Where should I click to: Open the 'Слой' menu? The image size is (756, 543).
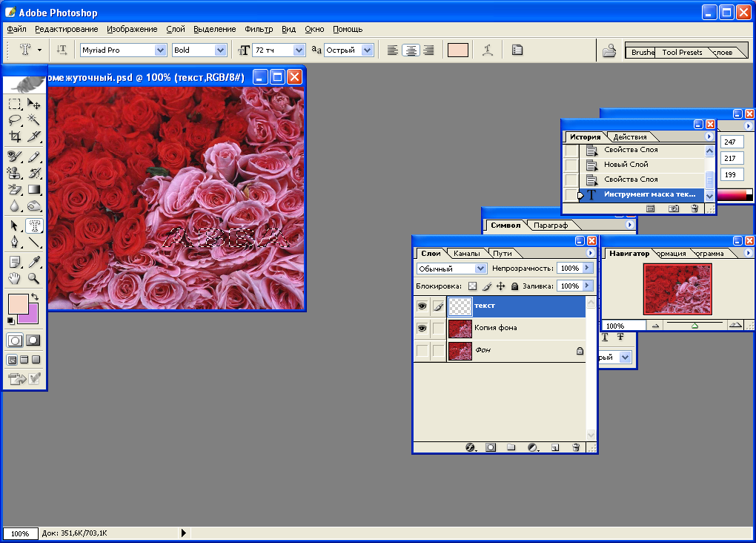[x=176, y=29]
